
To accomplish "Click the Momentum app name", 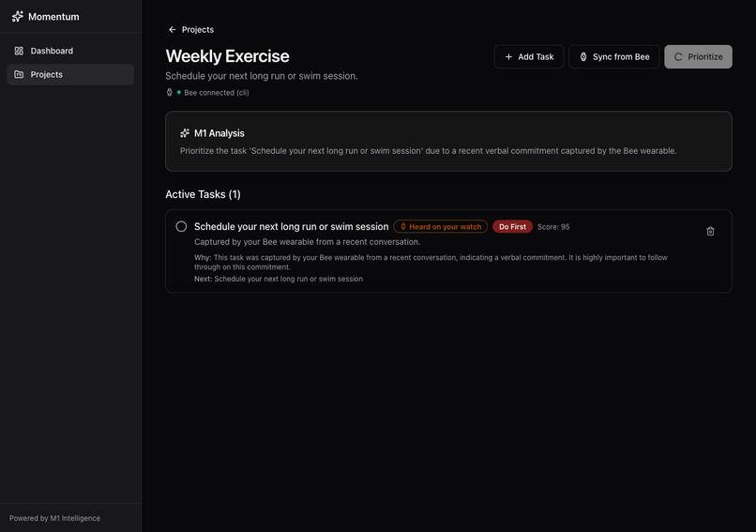I will [x=53, y=17].
